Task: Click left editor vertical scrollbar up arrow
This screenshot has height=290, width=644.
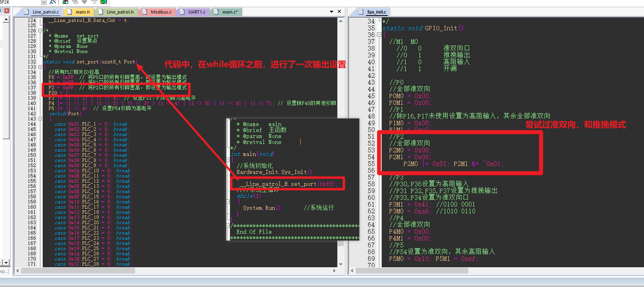Action: [341, 21]
